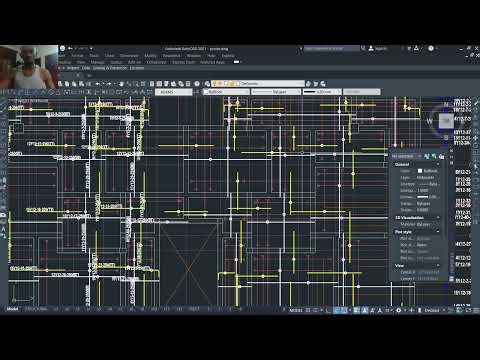
Task: Click the Autodesk triangle icon in the title bar
Action: tap(417, 49)
